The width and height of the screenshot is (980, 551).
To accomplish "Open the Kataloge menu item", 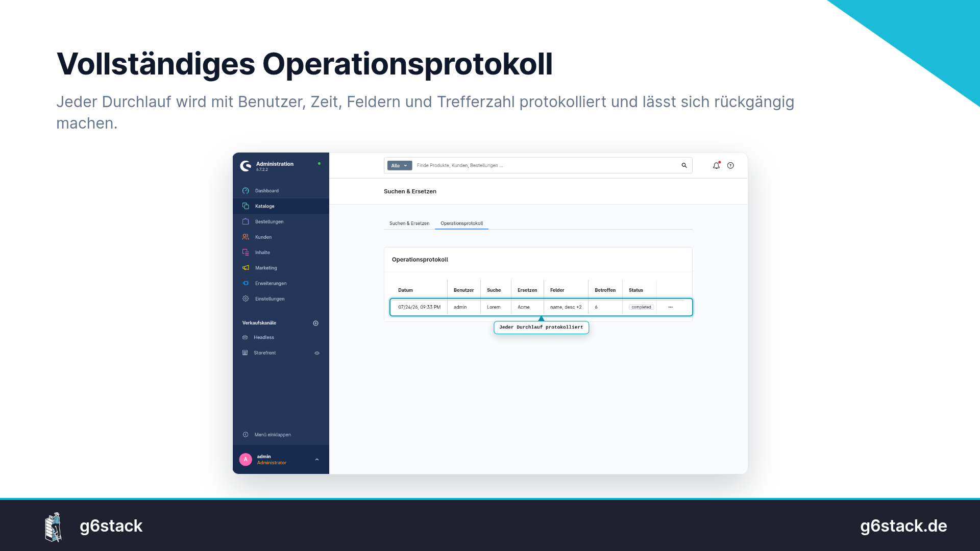I will [x=281, y=206].
